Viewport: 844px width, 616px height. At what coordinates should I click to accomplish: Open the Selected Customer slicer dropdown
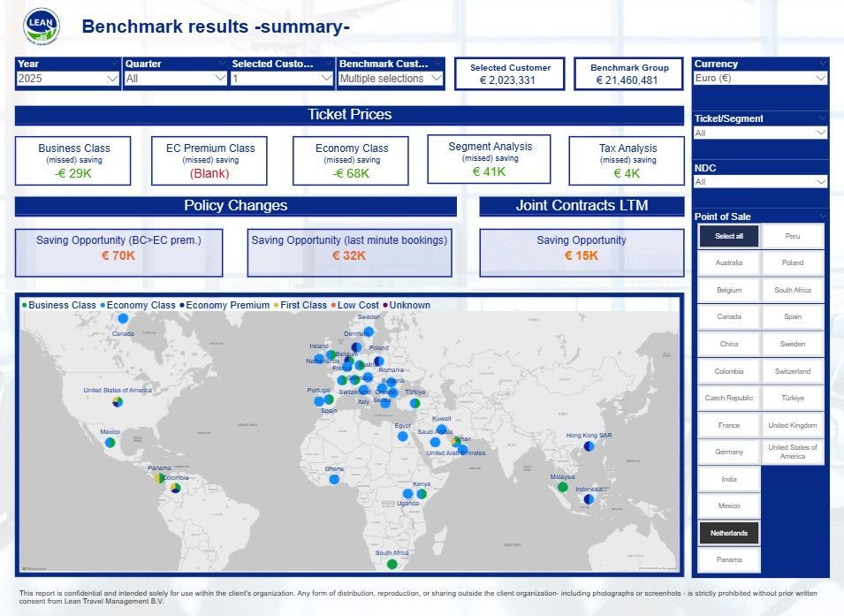click(282, 79)
